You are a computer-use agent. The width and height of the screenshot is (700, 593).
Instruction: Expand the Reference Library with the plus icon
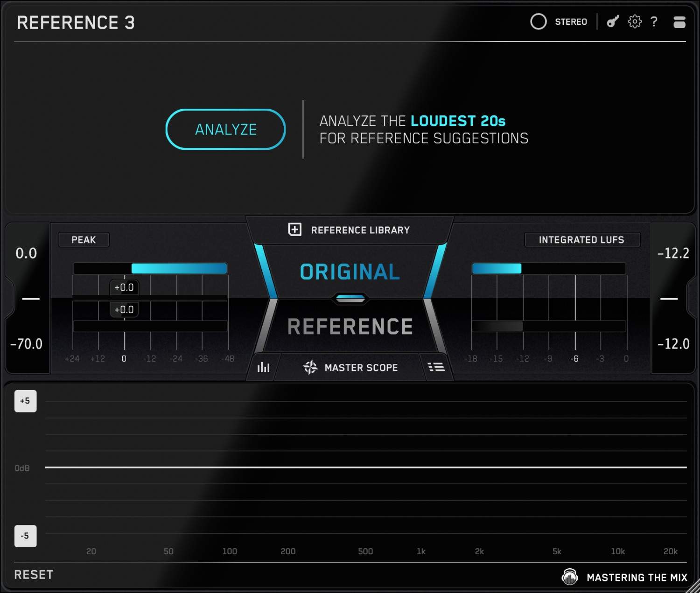[294, 230]
